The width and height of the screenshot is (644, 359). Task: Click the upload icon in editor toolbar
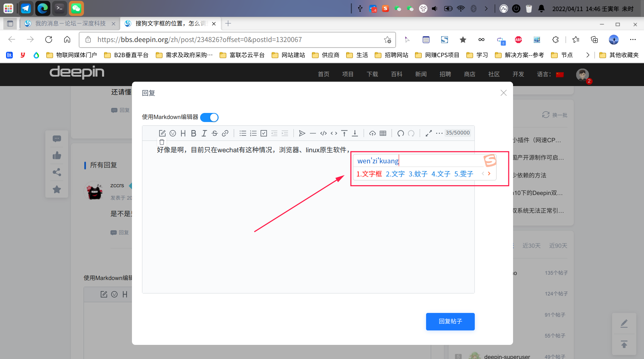click(372, 133)
